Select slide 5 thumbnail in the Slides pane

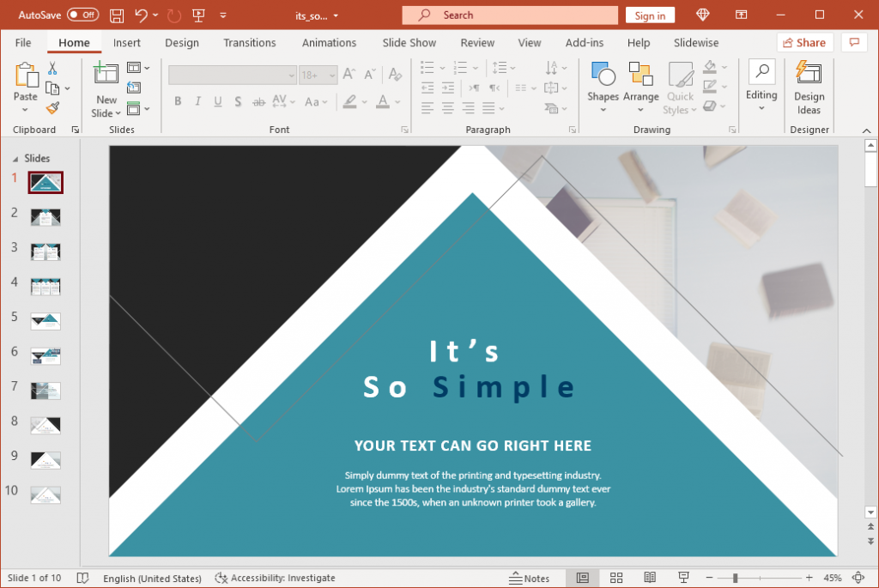tap(45, 321)
